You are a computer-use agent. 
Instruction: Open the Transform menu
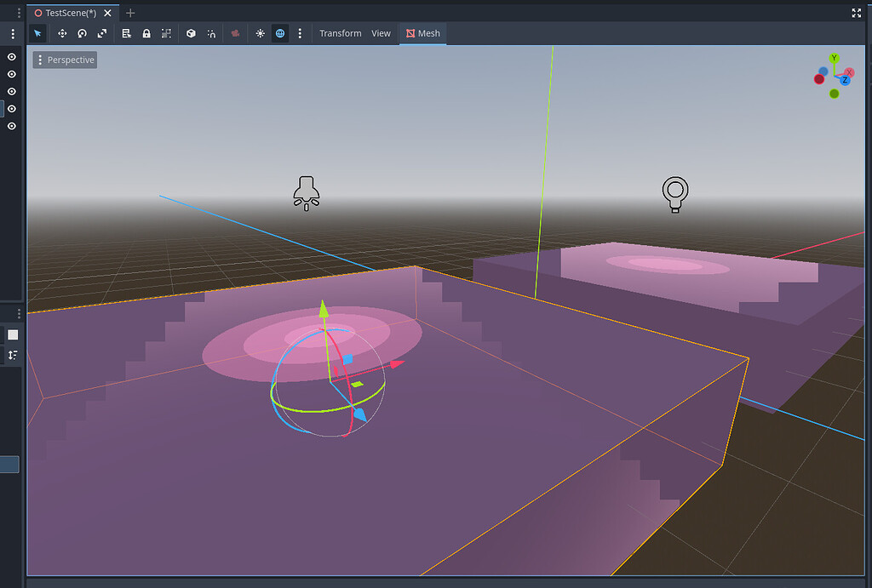340,33
